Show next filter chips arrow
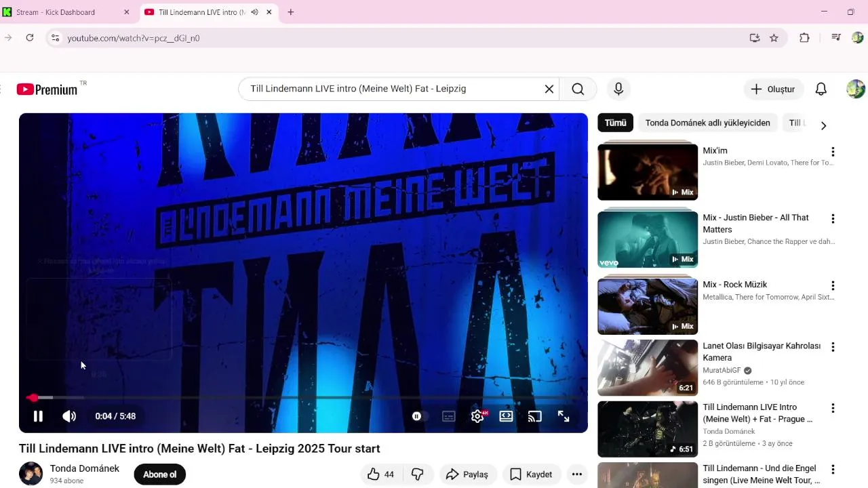 (x=823, y=125)
